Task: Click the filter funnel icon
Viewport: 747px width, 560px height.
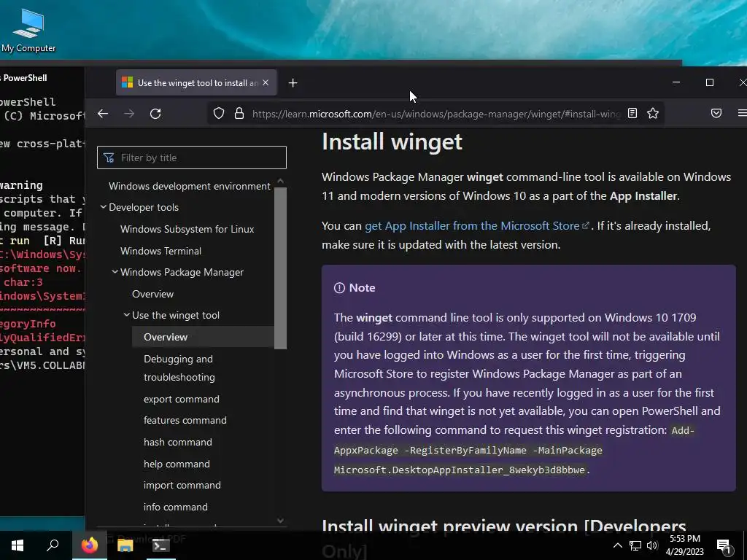Action: [109, 157]
